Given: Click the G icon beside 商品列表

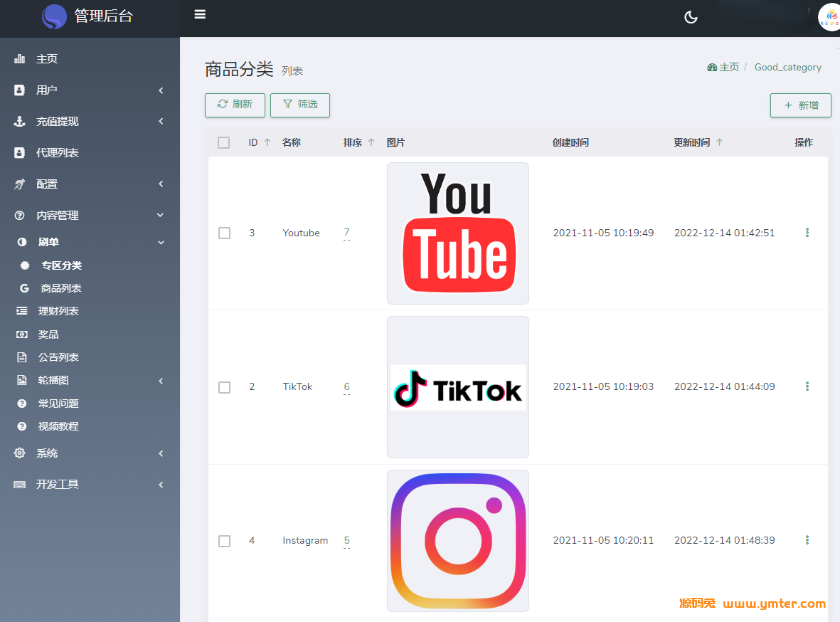Looking at the screenshot, I should (24, 288).
